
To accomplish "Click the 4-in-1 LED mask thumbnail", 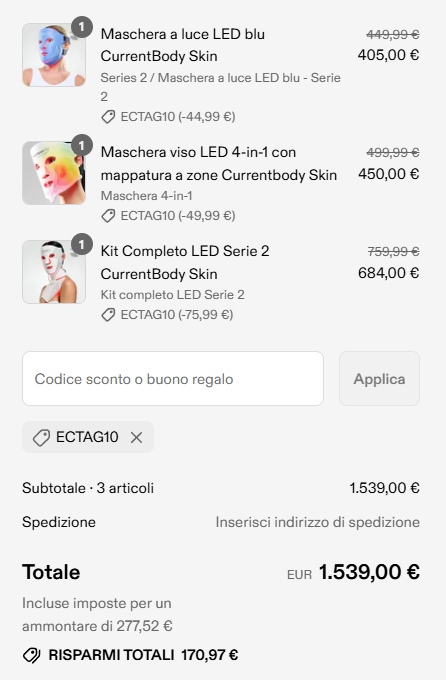I will click(54, 173).
